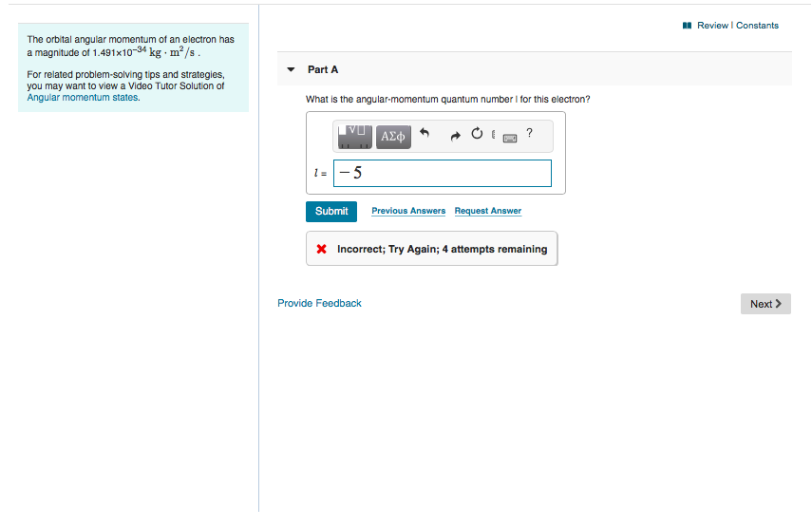Click the reset circular arrow icon
The image size is (812, 527).
pos(477,134)
